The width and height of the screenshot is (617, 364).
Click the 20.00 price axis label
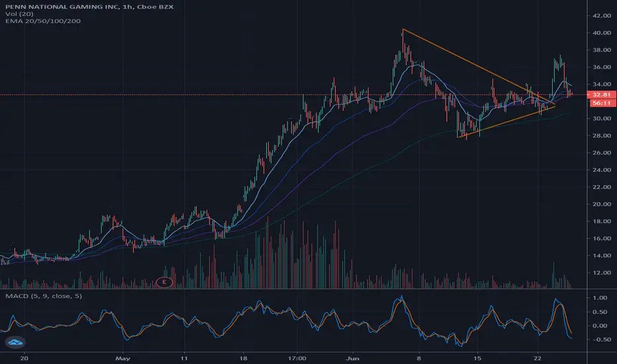click(602, 205)
